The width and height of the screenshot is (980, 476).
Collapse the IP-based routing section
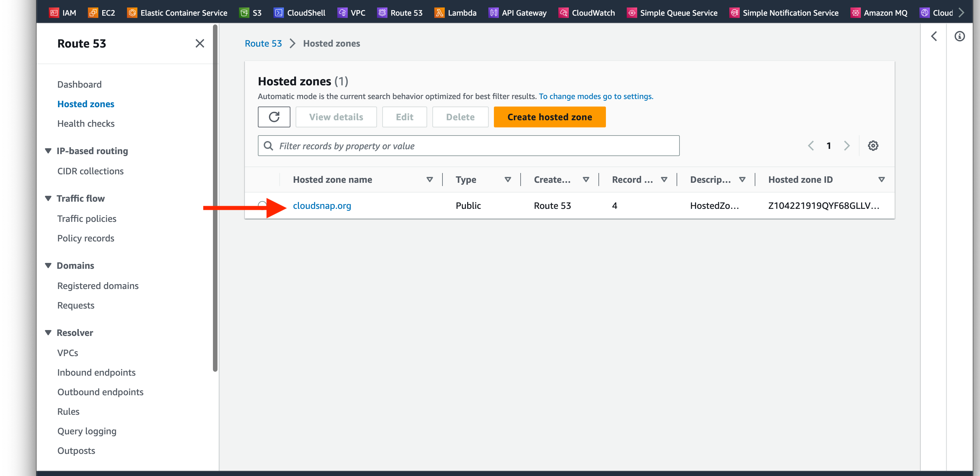pos(48,151)
